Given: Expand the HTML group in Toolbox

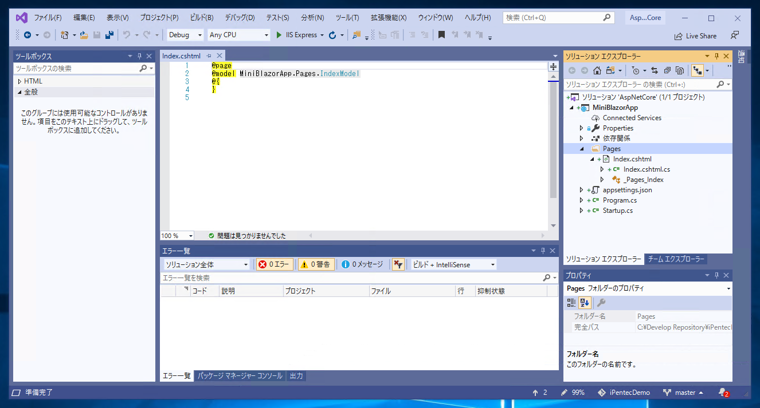Looking at the screenshot, I should point(19,81).
